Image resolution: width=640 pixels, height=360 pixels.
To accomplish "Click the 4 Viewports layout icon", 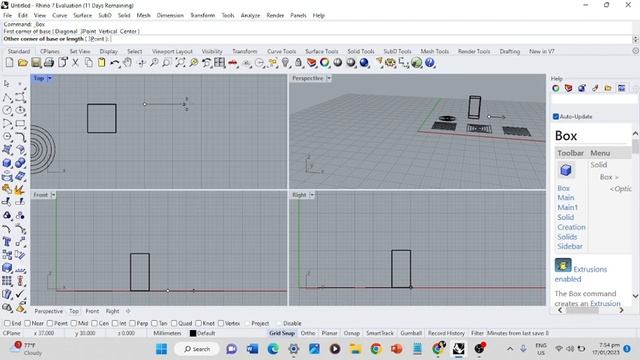I will (x=220, y=63).
